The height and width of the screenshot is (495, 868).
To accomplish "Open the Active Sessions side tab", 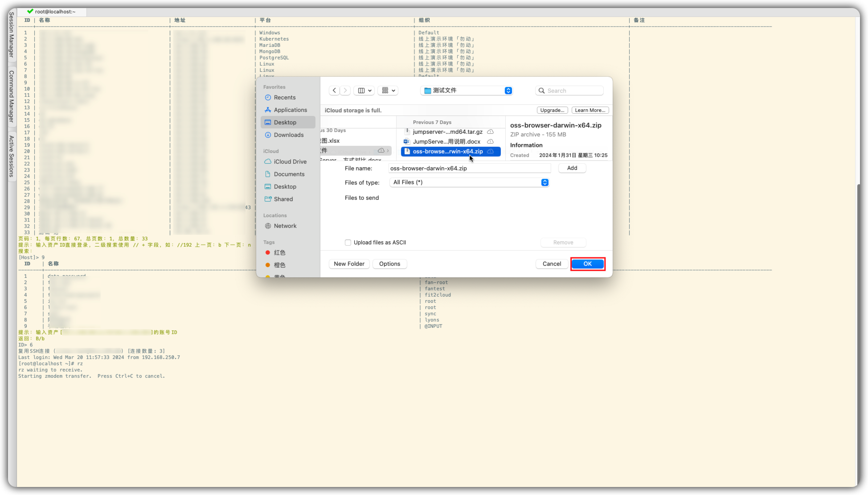I will coord(12,157).
